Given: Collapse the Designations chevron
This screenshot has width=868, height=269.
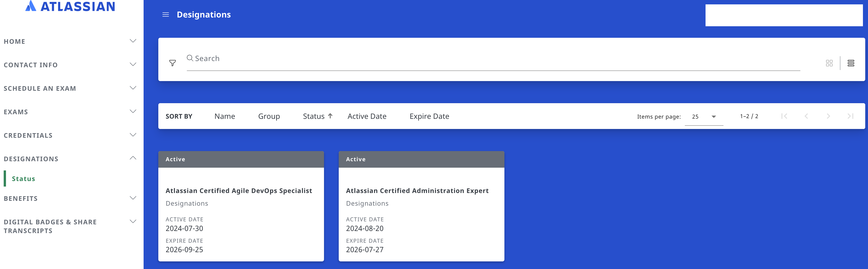Looking at the screenshot, I should 133,158.
